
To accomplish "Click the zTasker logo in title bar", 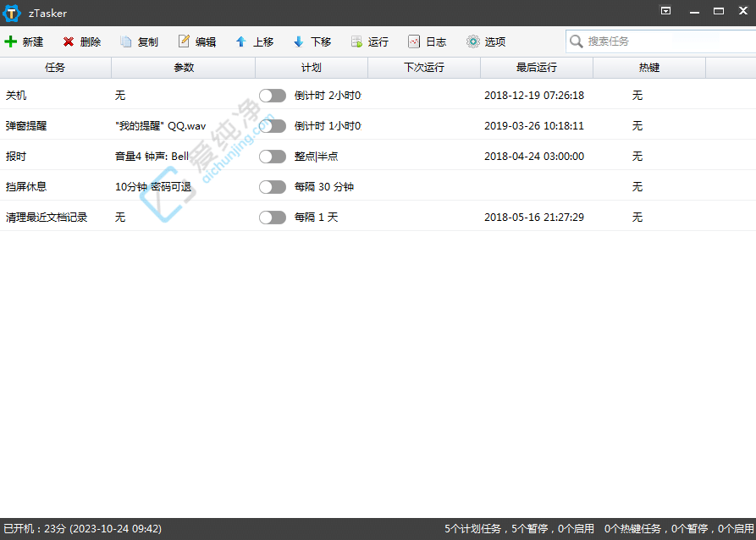I will coord(12,13).
